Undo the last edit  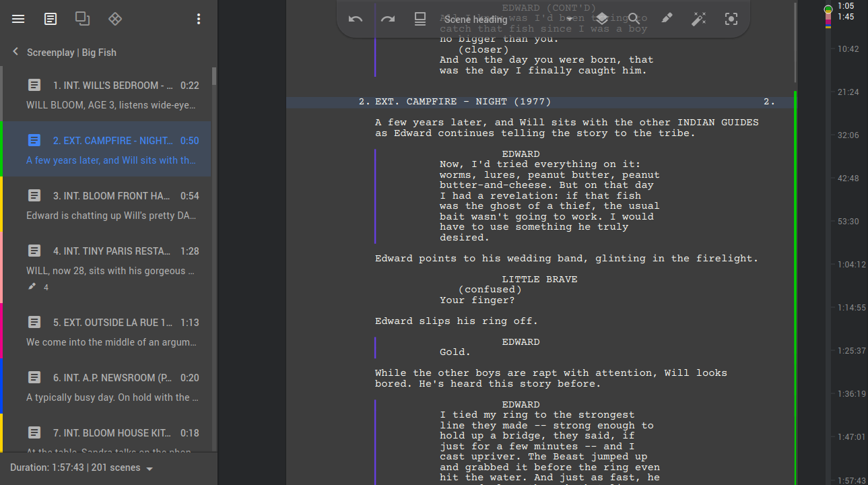pyautogui.click(x=356, y=19)
